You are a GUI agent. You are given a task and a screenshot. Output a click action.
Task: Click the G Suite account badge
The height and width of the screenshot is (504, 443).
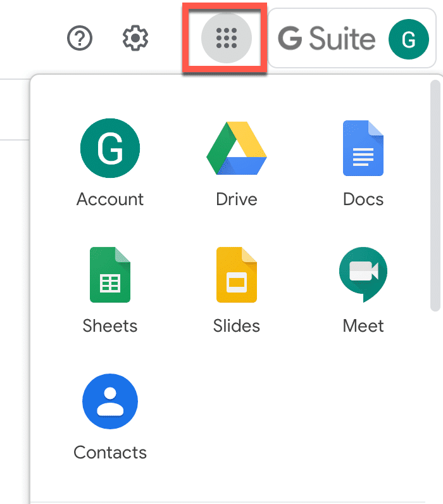point(352,38)
